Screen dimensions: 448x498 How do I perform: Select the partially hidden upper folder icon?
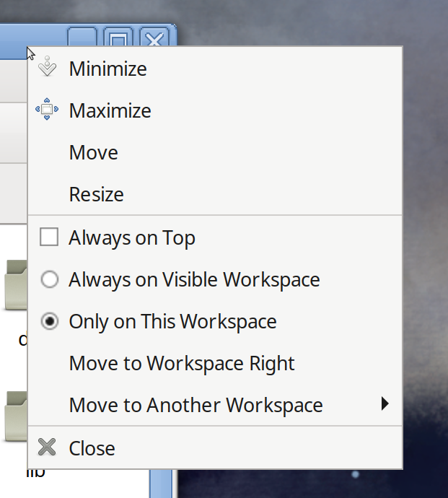16,284
